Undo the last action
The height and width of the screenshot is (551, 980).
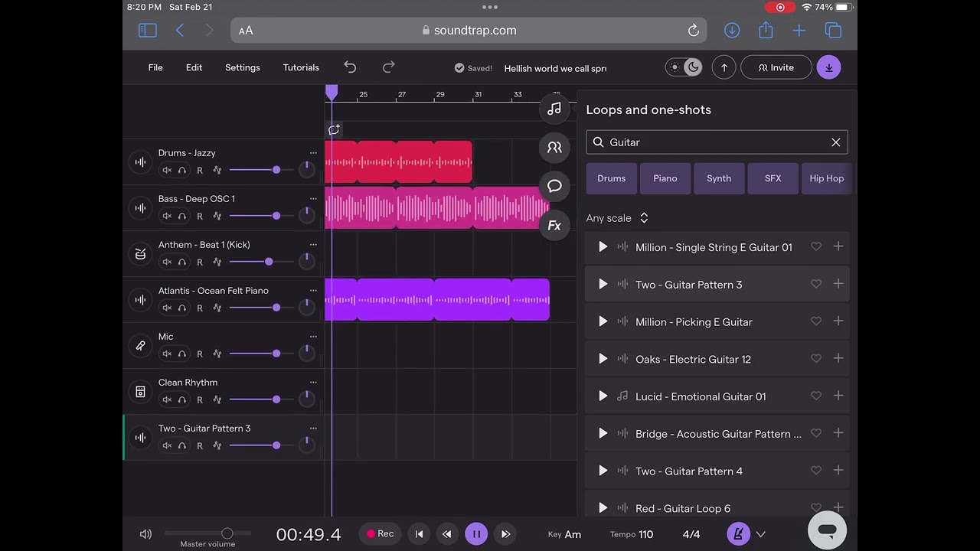coord(350,67)
